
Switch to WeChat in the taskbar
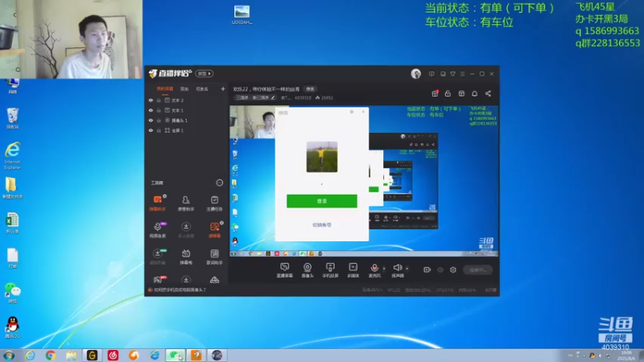175,355
